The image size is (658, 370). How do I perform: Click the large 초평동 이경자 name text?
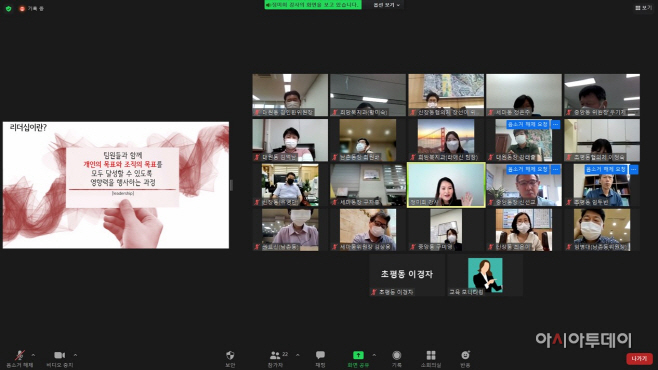coord(407,274)
